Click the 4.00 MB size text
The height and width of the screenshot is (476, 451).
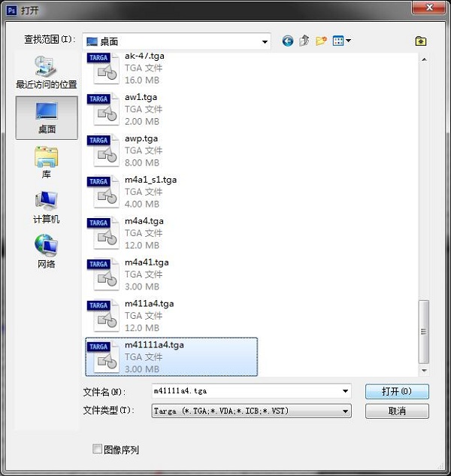[142, 204]
